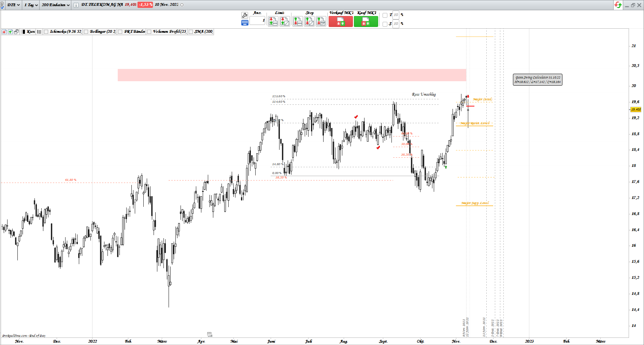Click the S percent input field
644x345 pixels.
click(396, 24)
